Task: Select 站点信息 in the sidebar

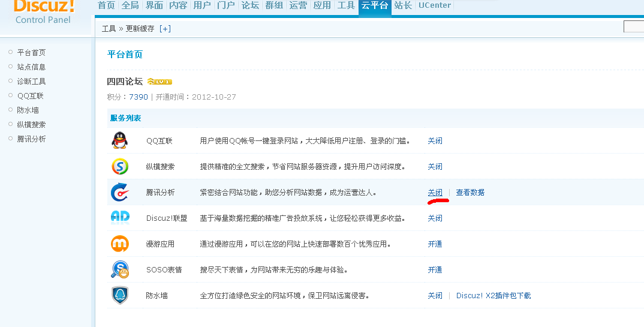Action: click(x=31, y=67)
